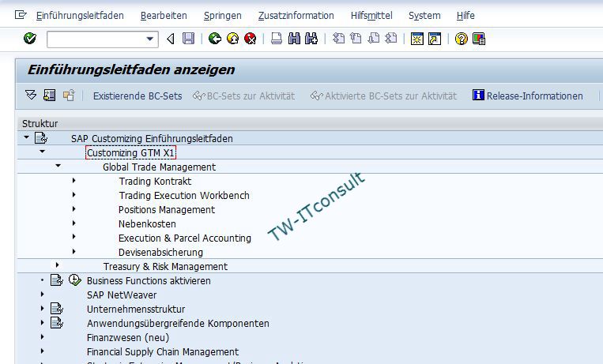603x364 pixels.
Task: Collapse the Global Trade Management node
Action: coord(58,166)
